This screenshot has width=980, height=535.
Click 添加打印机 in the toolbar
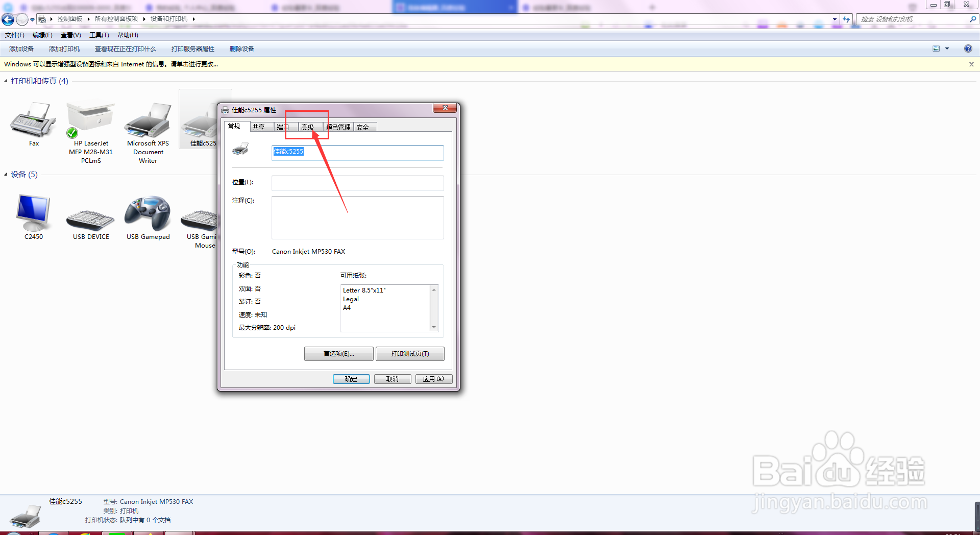64,49
